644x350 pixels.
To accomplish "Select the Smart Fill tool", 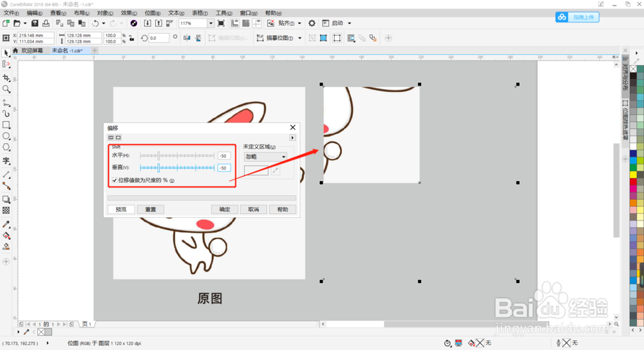I will pos(6,247).
